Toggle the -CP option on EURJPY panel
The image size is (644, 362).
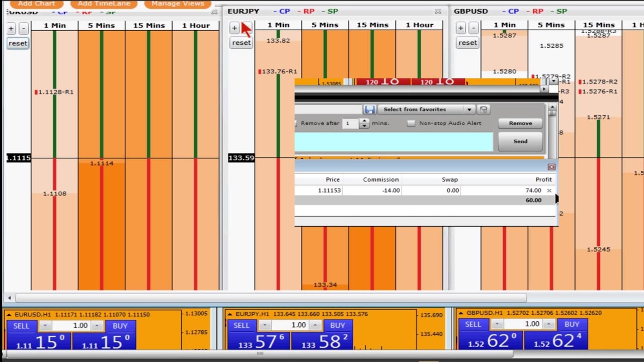[281, 11]
